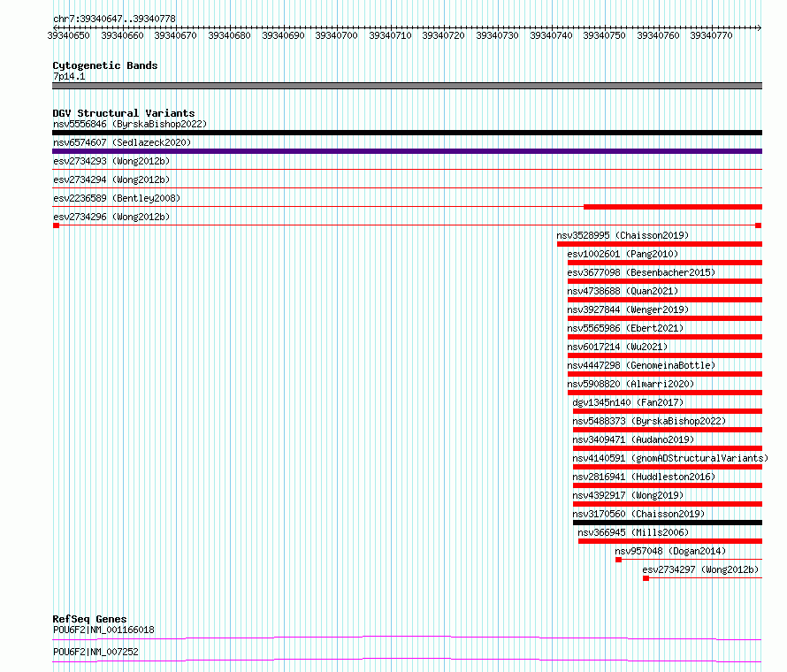The image size is (787, 672).
Task: Open variant esv1002601 (Pang2010)
Action: coord(623,254)
